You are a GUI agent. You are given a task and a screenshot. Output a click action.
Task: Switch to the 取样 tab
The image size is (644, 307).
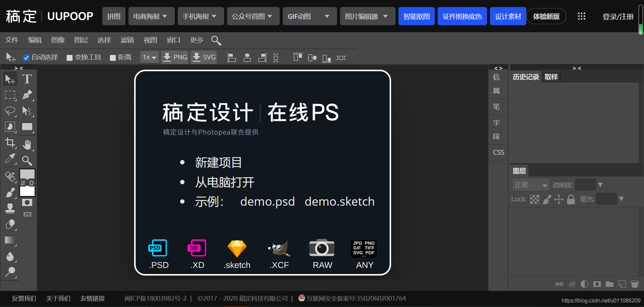551,77
